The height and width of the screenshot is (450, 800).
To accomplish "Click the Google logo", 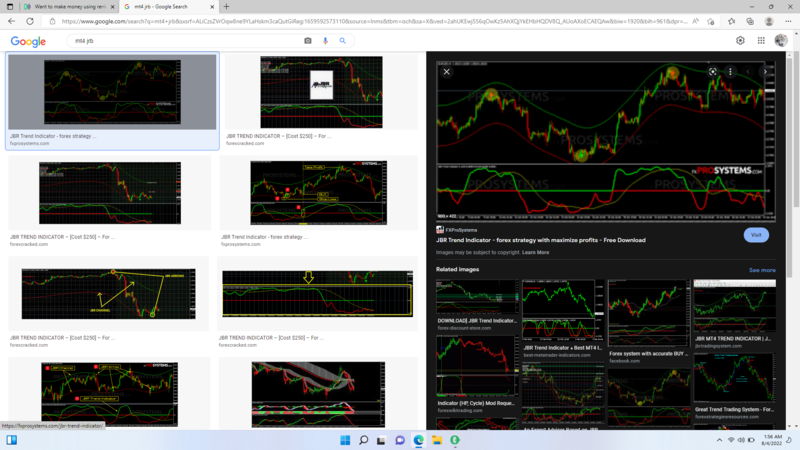I will tap(28, 41).
